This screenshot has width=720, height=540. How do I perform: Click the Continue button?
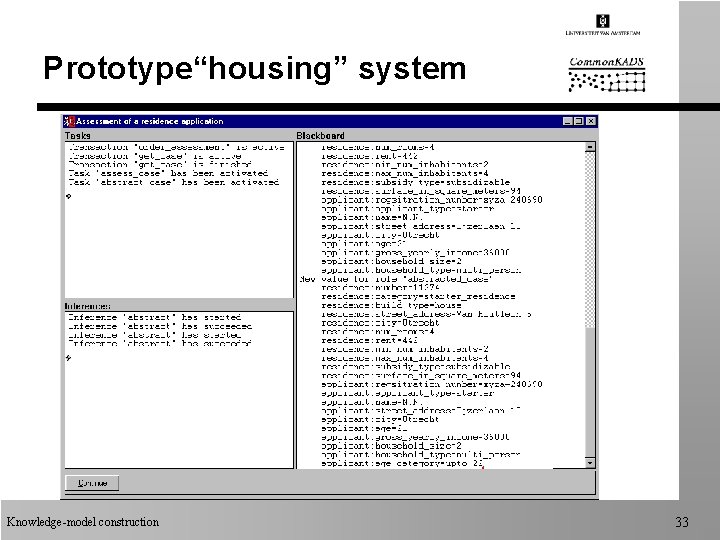click(x=92, y=483)
